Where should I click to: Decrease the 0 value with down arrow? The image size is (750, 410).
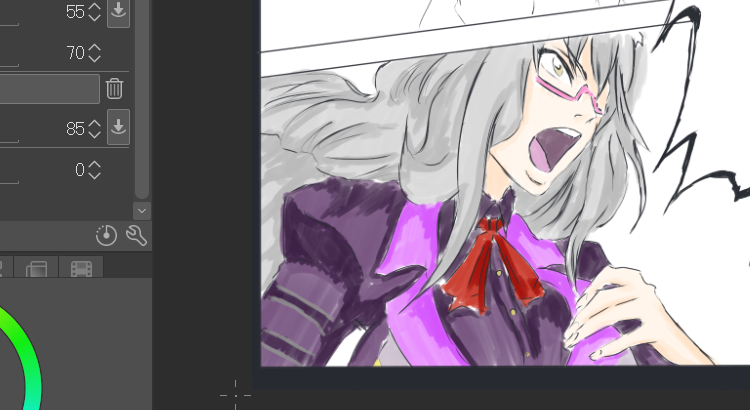click(95, 175)
